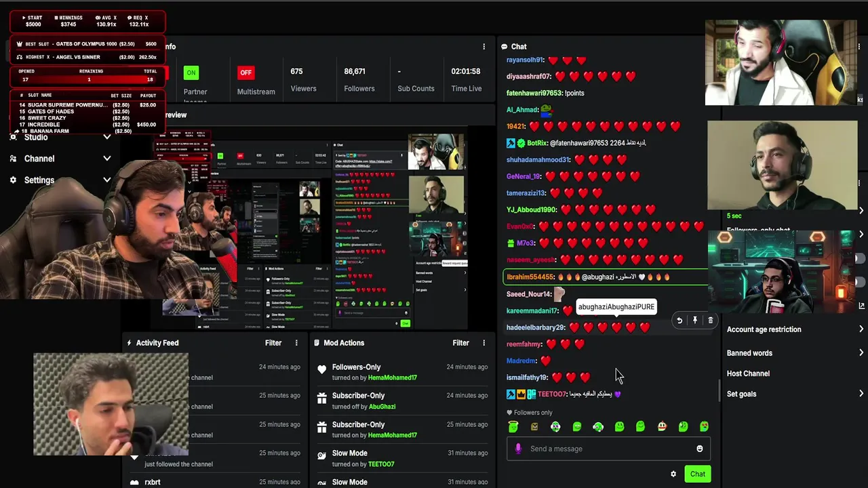Viewport: 868px width, 488px height.
Task: Open TEETOO7's name under Slow Mode action
Action: click(381, 464)
